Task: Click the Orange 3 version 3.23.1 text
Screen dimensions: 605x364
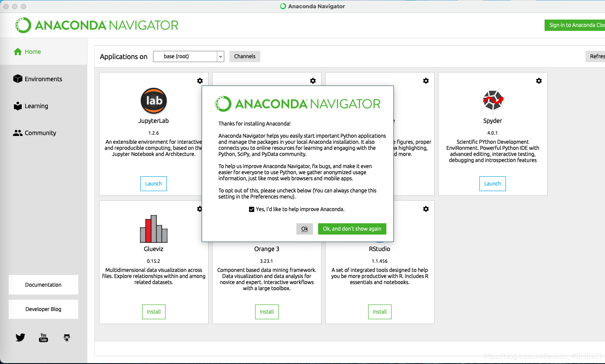Action: coord(267,261)
